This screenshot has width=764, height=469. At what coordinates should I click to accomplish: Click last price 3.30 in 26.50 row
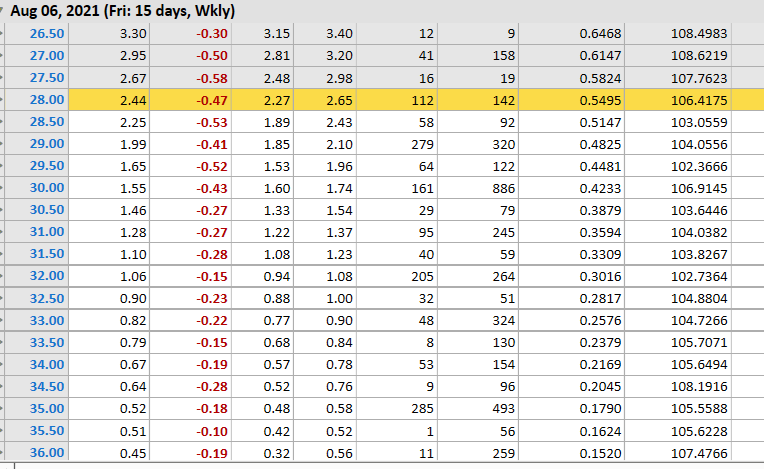click(133, 34)
